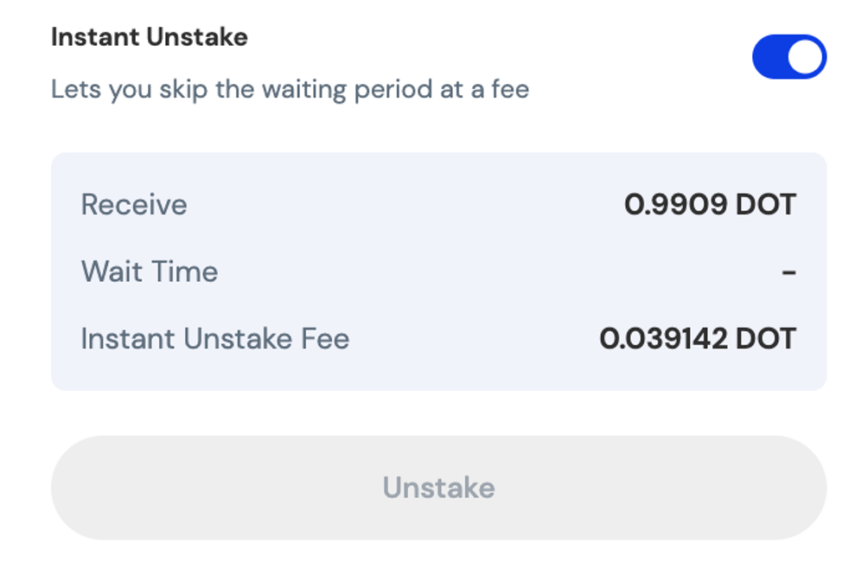Select the 0.9909 receive number
This screenshot has width=868, height=588.
(676, 205)
